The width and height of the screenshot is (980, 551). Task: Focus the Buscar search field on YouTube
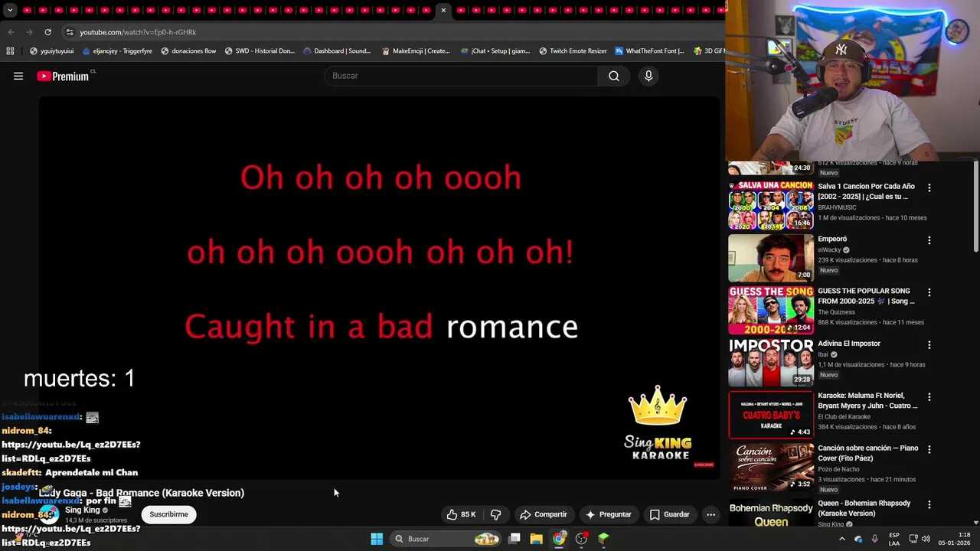point(462,76)
